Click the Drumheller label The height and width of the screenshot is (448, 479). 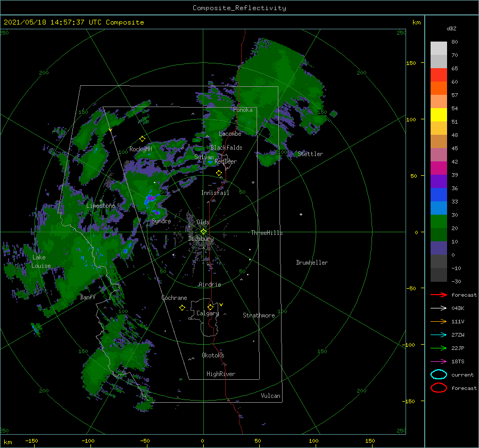(x=312, y=263)
